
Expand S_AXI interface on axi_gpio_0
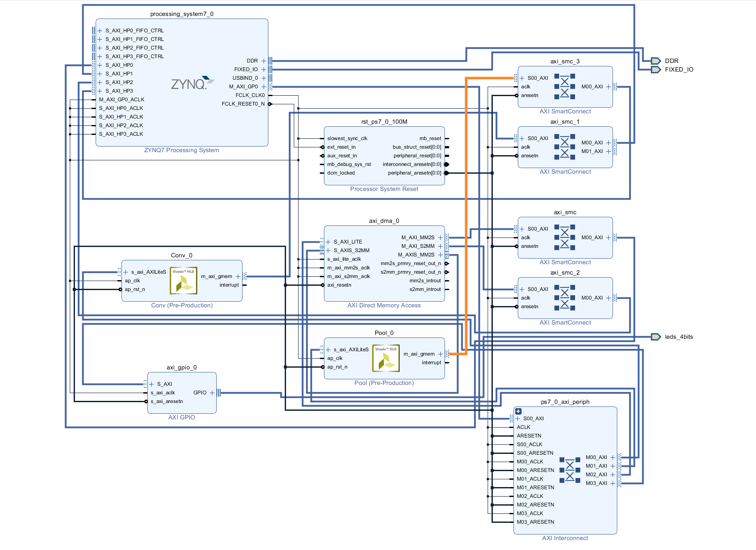152,384
